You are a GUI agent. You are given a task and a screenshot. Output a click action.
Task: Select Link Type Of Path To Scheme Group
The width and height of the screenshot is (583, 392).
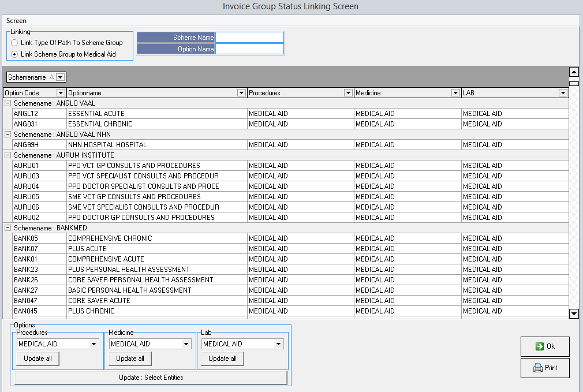14,43
